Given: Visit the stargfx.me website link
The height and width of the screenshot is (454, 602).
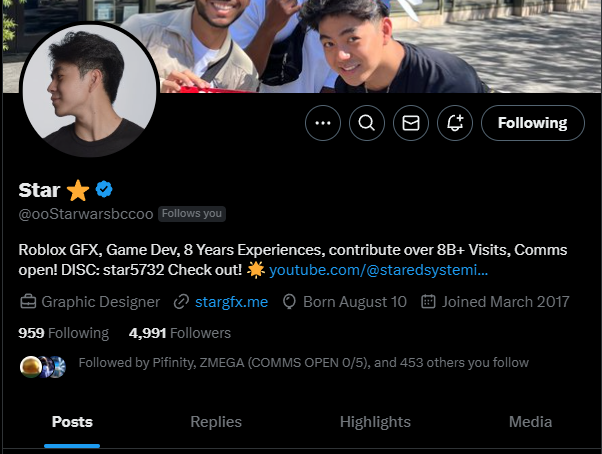Looking at the screenshot, I should pyautogui.click(x=231, y=301).
